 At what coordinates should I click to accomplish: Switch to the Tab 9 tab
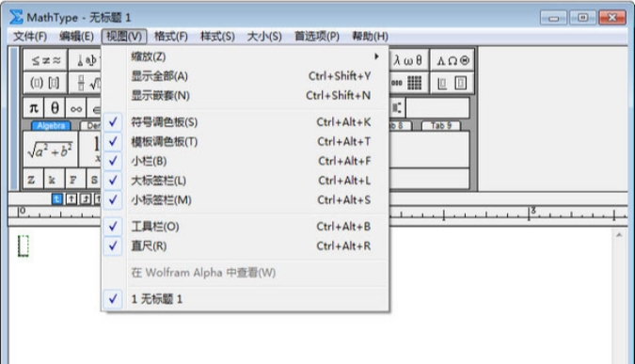point(440,125)
